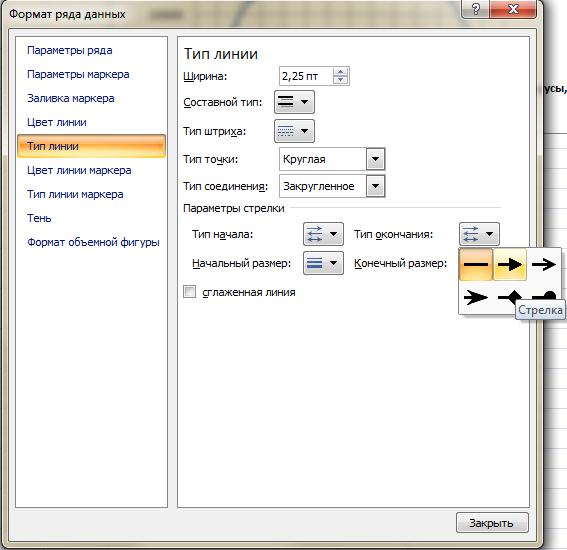This screenshot has width=567, height=550.
Task: Expand the Тип соединения join type combo box
Action: click(x=375, y=186)
